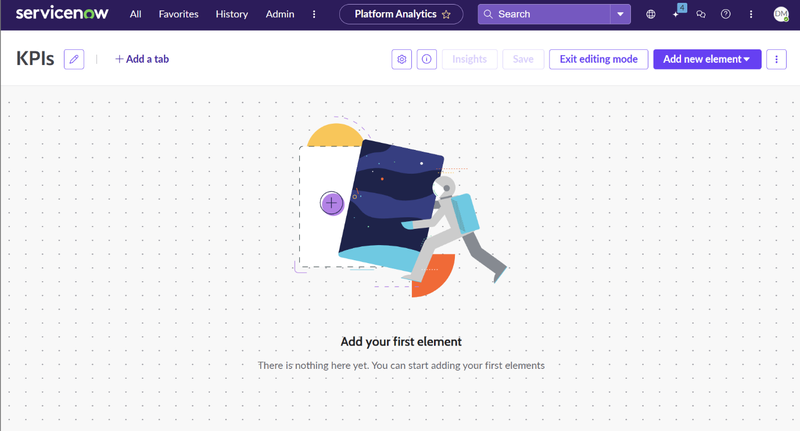
Task: Expand the search scope dropdown arrow
Action: pyautogui.click(x=620, y=14)
